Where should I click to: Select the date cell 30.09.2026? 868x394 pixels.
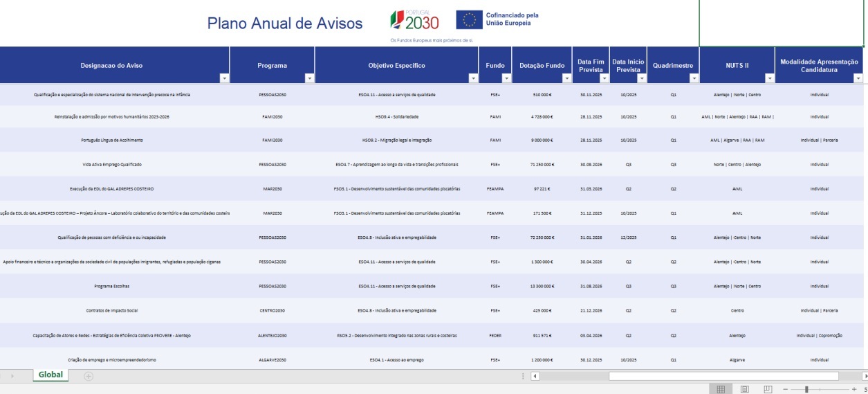(591, 164)
